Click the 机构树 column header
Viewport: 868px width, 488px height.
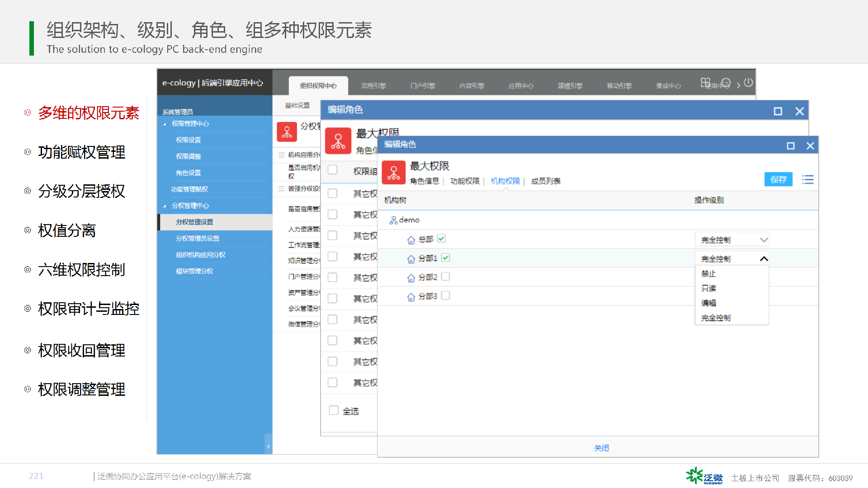coord(395,200)
